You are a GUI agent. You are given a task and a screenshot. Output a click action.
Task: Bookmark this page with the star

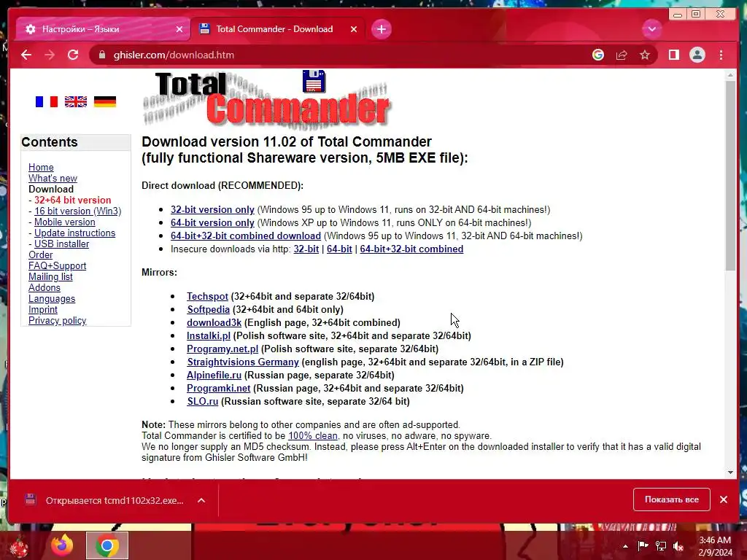[645, 55]
